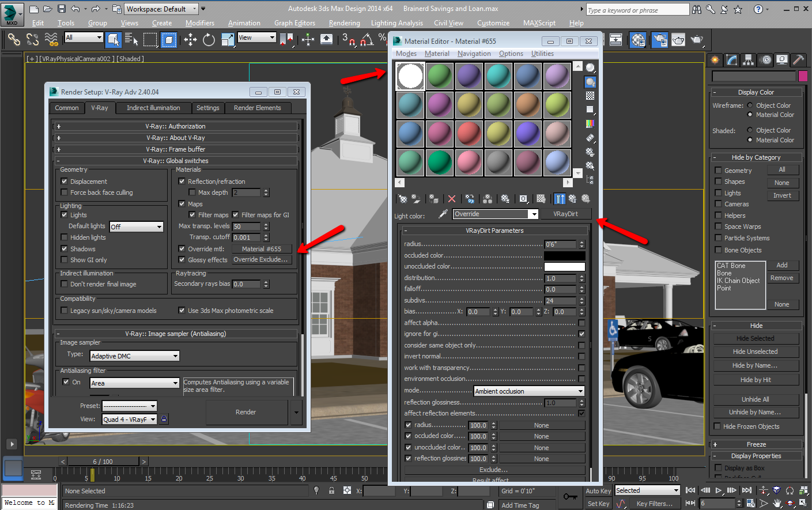Check Hide Geometry category
812x510 pixels.
tap(718, 170)
